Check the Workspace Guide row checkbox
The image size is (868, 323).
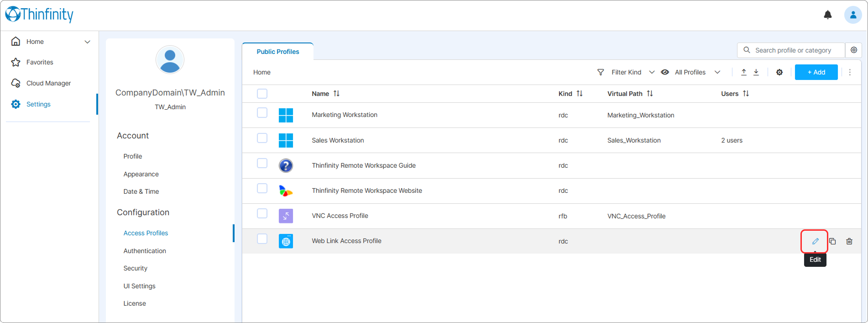pos(262,163)
